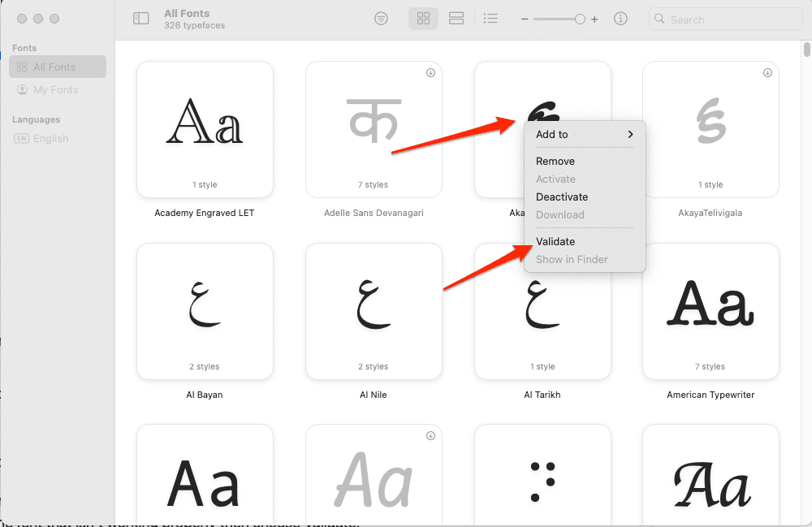This screenshot has height=527, width=812.
Task: Select English under Languages
Action: [50, 139]
